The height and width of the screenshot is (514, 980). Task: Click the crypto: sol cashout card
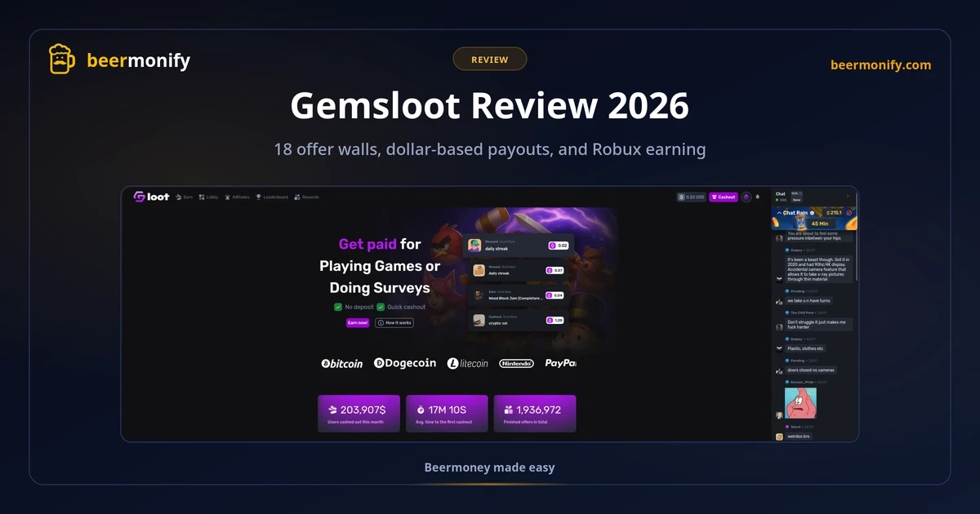click(x=517, y=321)
